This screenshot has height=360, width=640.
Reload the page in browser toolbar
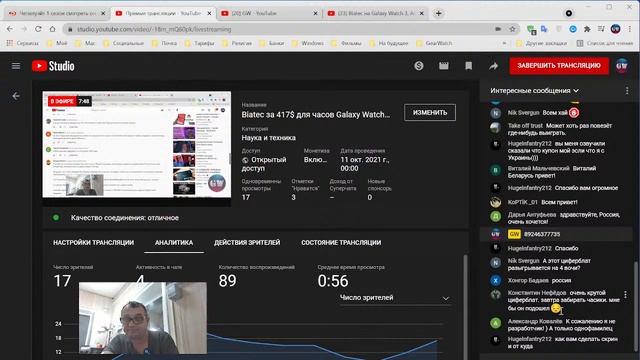point(38,29)
